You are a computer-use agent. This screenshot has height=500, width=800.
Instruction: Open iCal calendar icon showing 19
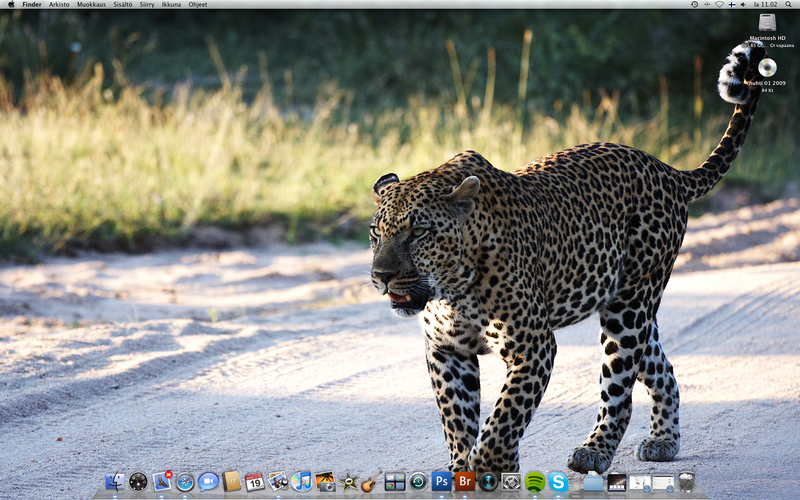pyautogui.click(x=255, y=482)
